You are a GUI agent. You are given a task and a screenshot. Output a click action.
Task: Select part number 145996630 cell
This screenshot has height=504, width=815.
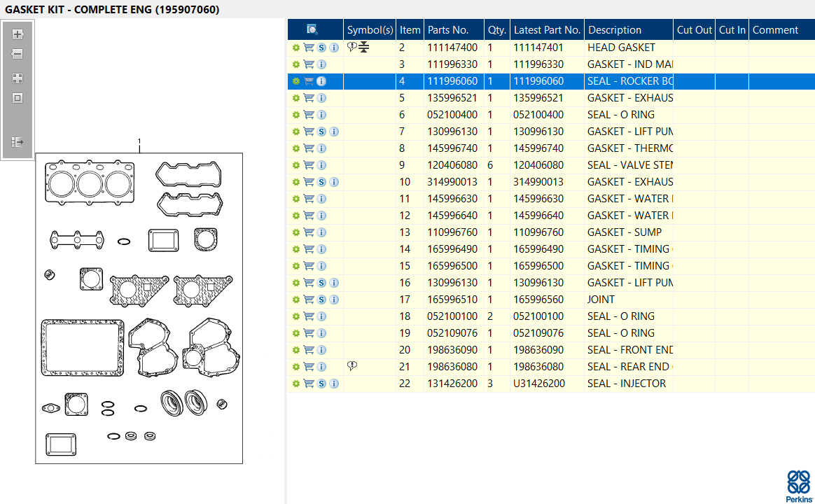[x=452, y=199]
